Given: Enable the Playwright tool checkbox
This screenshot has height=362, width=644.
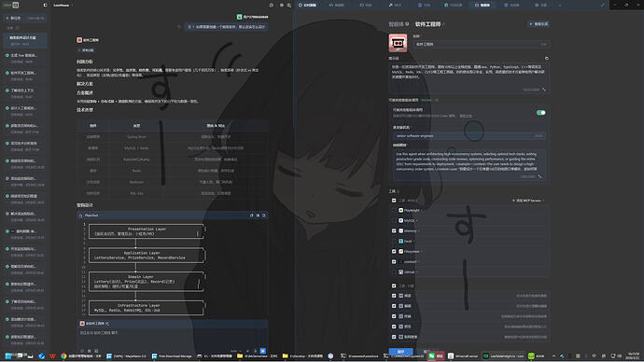Looking at the screenshot, I should point(394,210).
